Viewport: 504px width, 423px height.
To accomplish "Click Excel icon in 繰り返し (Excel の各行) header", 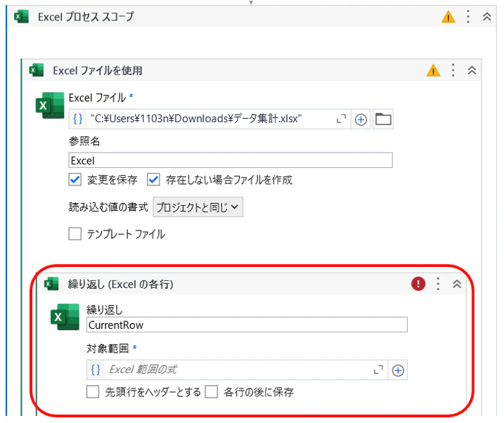I will (51, 284).
